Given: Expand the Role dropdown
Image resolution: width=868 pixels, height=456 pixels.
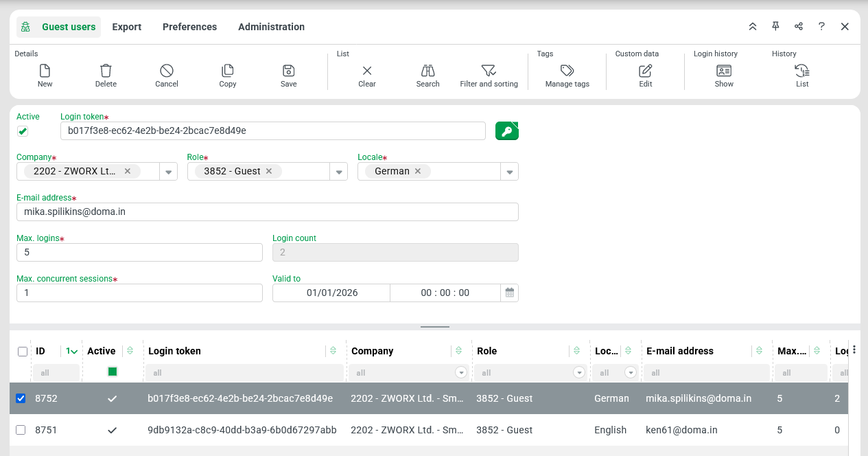Looking at the screenshot, I should click(x=340, y=172).
